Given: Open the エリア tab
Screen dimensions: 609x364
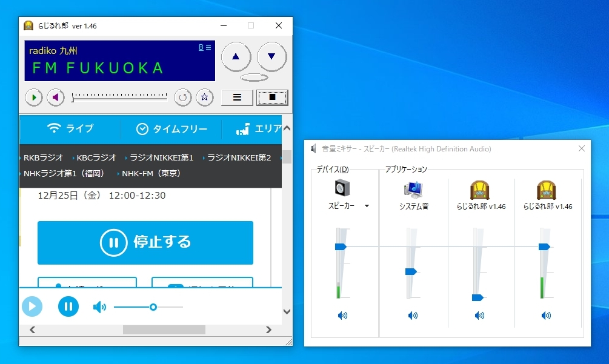Looking at the screenshot, I should [x=259, y=129].
